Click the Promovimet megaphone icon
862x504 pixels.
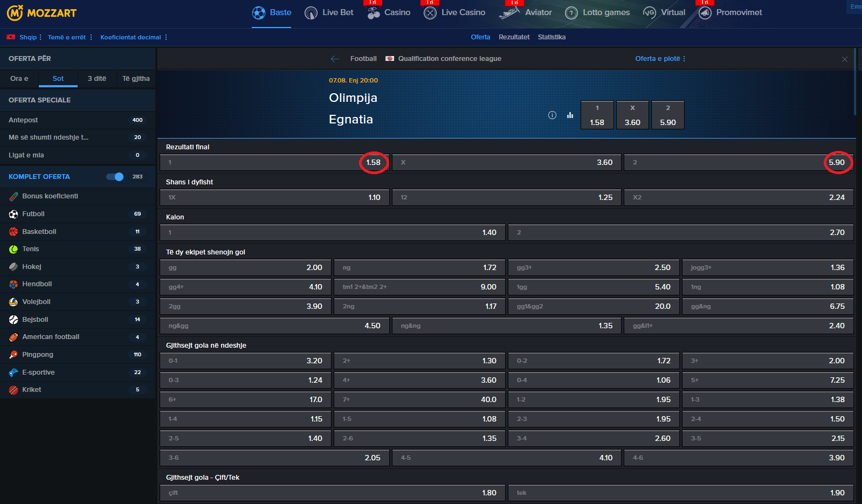pos(705,13)
